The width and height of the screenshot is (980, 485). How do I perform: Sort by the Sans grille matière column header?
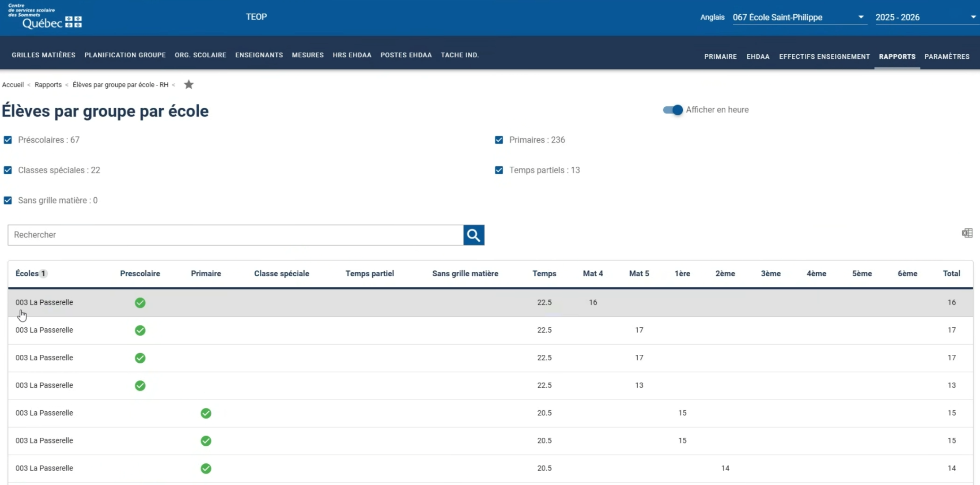(465, 274)
